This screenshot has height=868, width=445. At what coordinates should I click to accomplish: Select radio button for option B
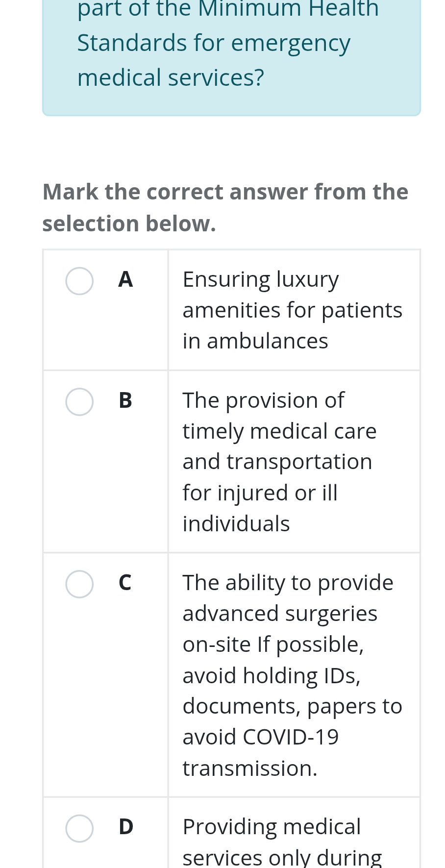[x=79, y=402]
